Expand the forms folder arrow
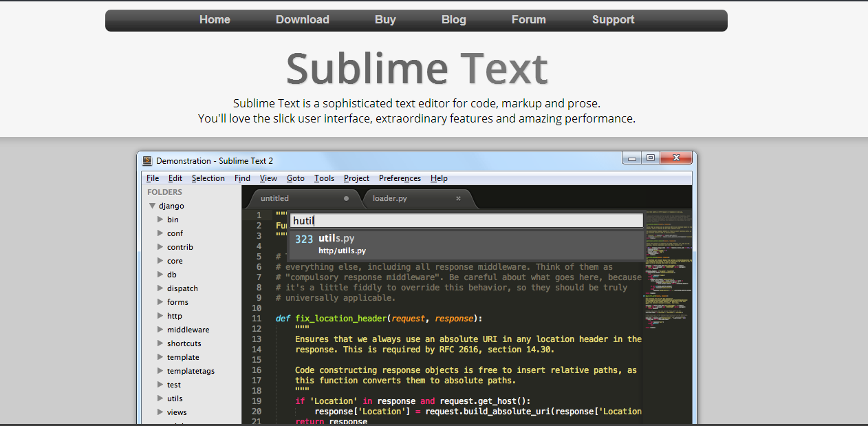The image size is (868, 426). [160, 302]
